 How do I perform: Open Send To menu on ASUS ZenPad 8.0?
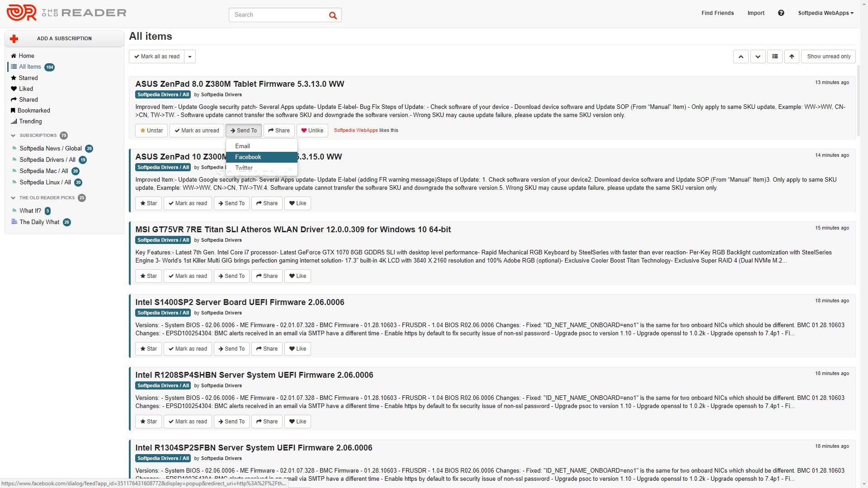243,131
